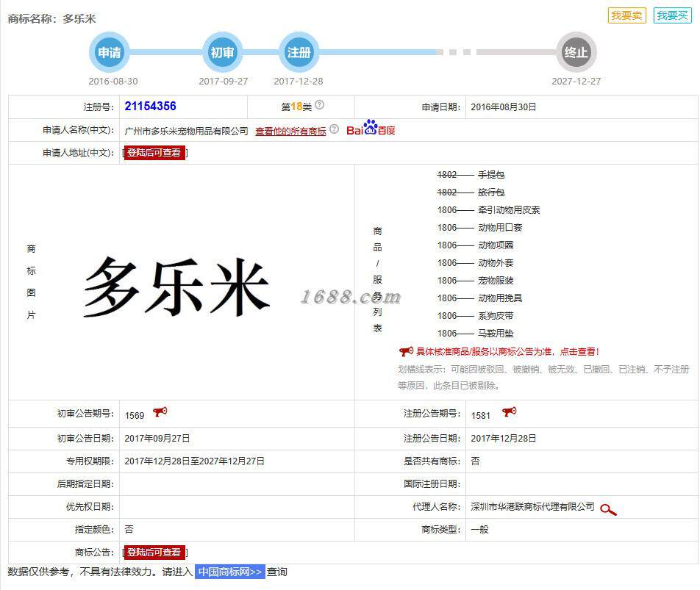The height and width of the screenshot is (590, 700).
Task: Click 注册公告日期 value 2017年12月28日
Action: [x=503, y=439]
